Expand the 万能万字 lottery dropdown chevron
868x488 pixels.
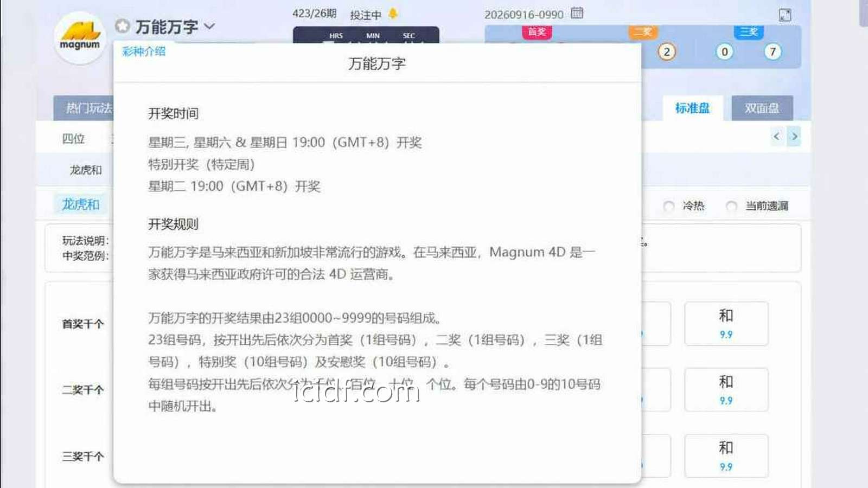point(210,26)
